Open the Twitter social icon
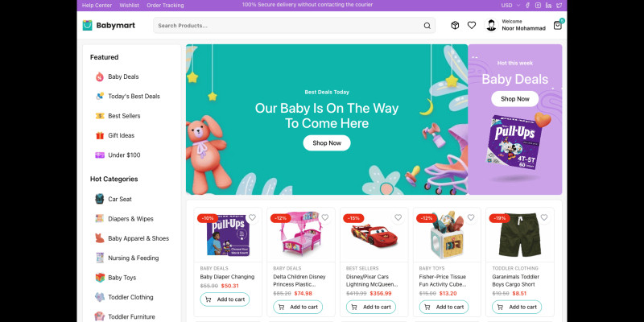The height and width of the screenshot is (322, 644). [x=559, y=6]
